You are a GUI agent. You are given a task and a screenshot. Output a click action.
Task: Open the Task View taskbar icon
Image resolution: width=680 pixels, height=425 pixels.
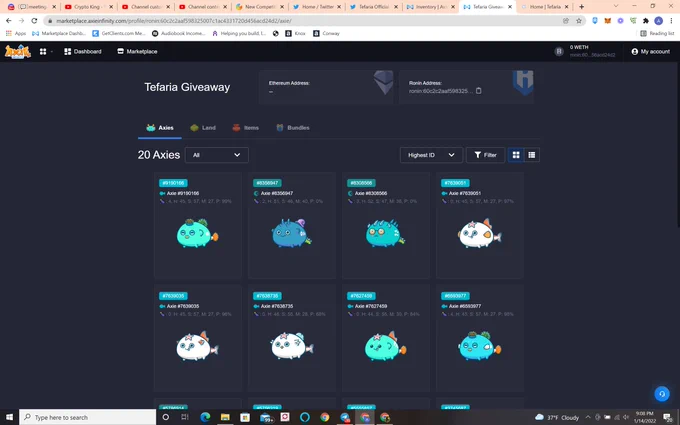tap(185, 417)
